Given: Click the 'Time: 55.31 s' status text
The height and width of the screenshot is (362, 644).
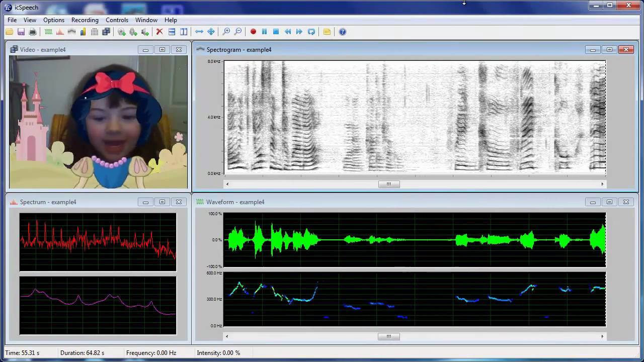Looking at the screenshot, I should pos(23,353).
